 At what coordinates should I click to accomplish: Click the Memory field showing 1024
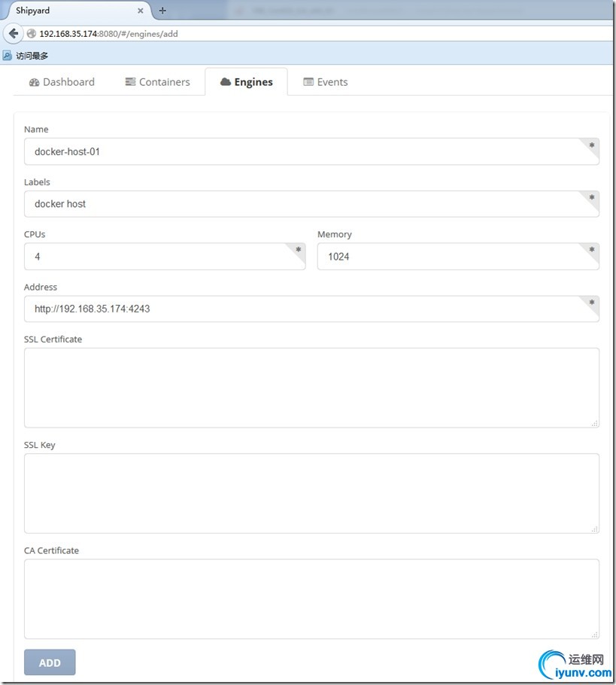(x=458, y=257)
